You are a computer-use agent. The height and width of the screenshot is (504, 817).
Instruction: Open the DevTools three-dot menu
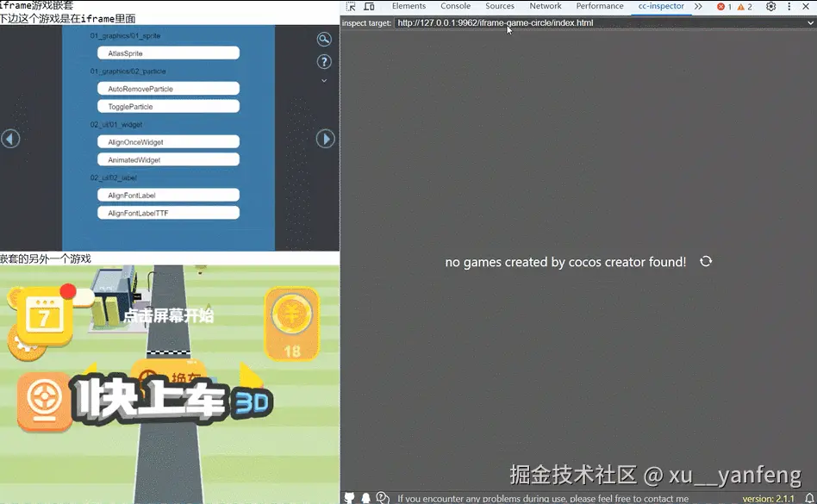point(789,6)
